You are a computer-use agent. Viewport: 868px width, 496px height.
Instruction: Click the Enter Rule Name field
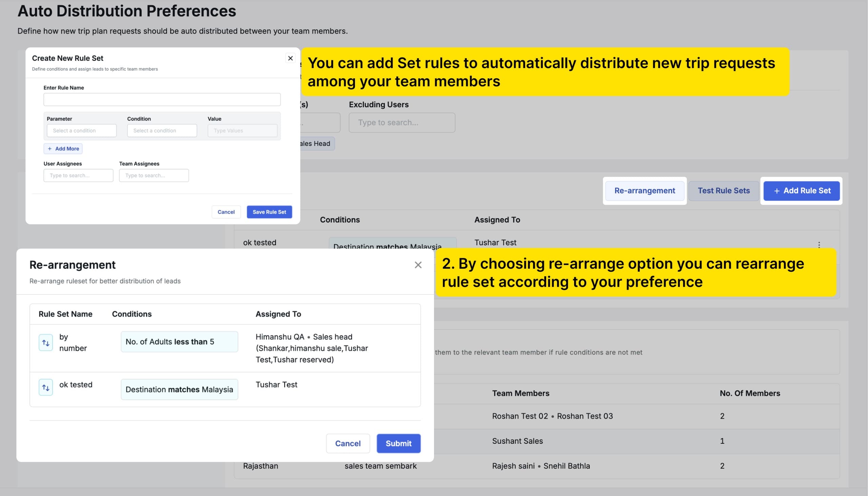tap(162, 99)
